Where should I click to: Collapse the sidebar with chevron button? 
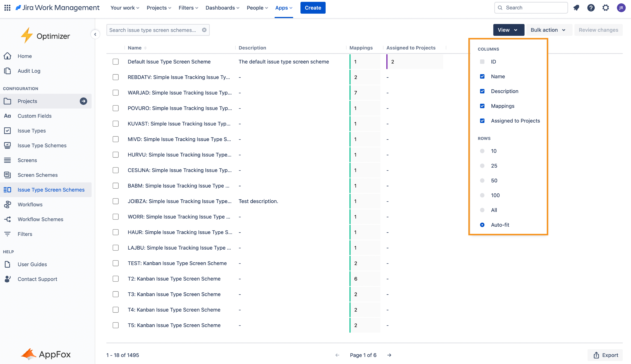95,34
